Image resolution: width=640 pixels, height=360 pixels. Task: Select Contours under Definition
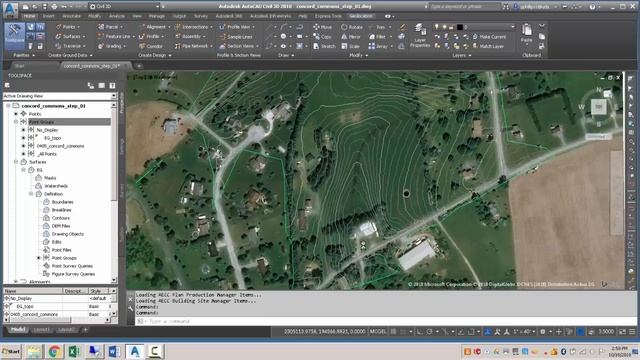pyautogui.click(x=60, y=218)
